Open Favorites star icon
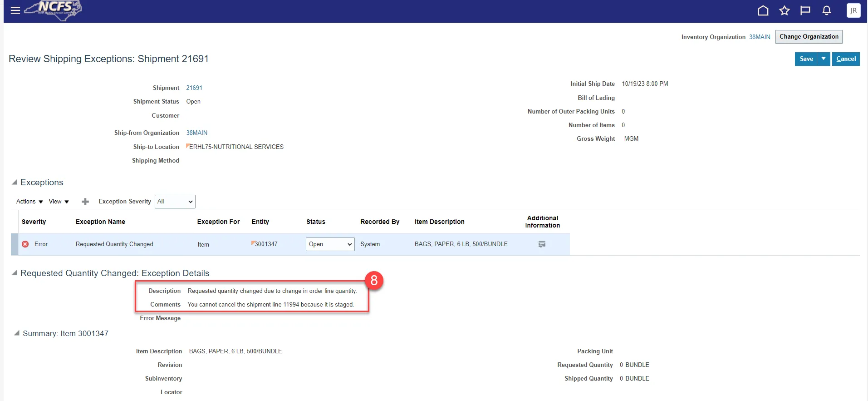This screenshot has height=401, width=868. click(784, 10)
